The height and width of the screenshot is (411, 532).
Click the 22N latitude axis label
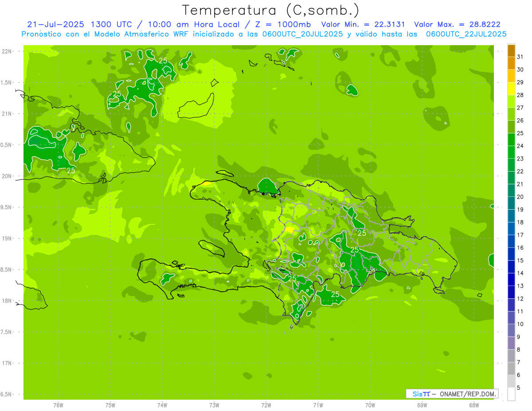coord(7,51)
